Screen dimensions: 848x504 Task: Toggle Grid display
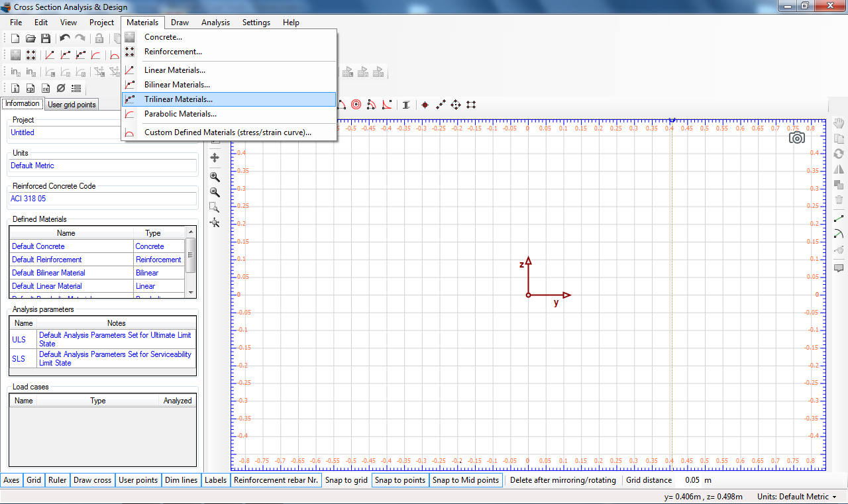34,480
